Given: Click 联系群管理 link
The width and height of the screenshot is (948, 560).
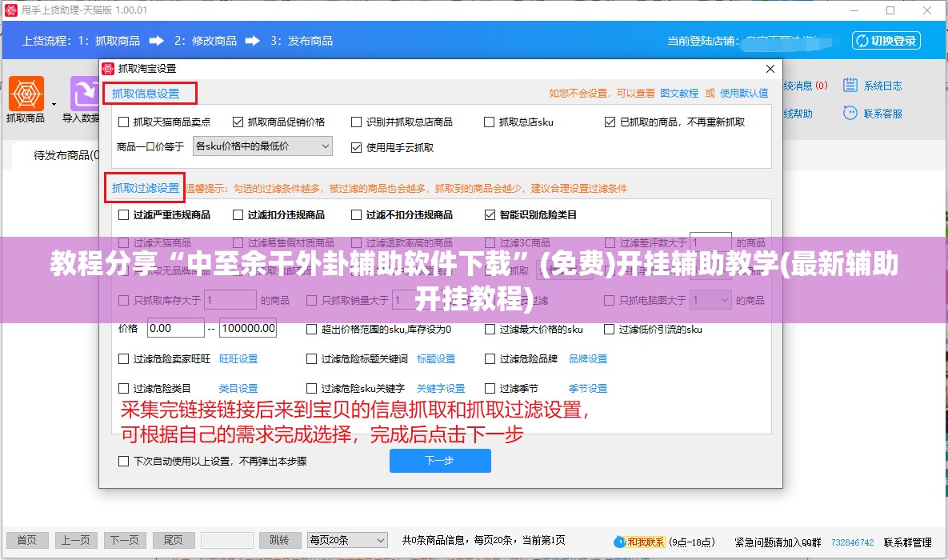Looking at the screenshot, I should (x=907, y=542).
